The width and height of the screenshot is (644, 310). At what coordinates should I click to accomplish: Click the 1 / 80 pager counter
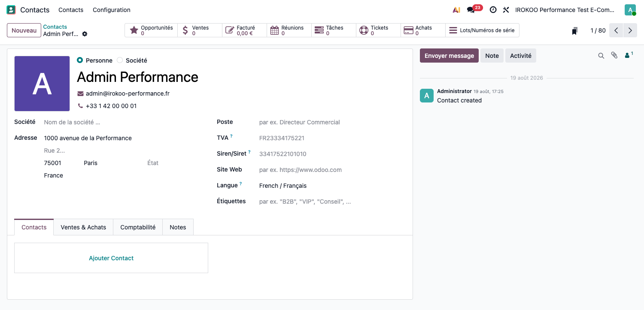598,30
